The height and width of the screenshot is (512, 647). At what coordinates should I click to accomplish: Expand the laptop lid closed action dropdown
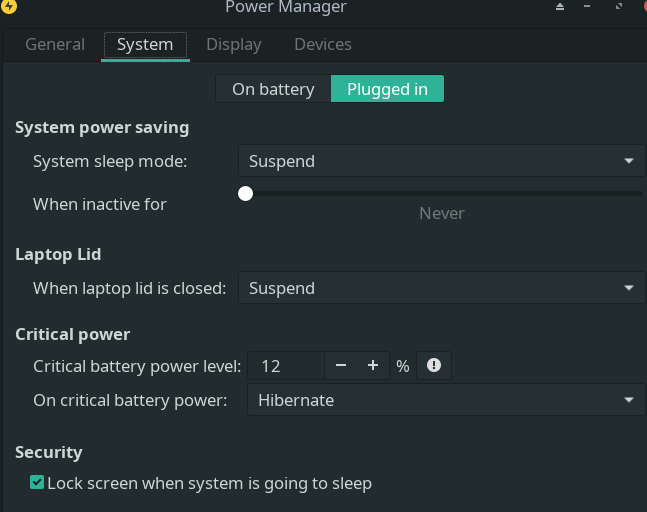[441, 288]
